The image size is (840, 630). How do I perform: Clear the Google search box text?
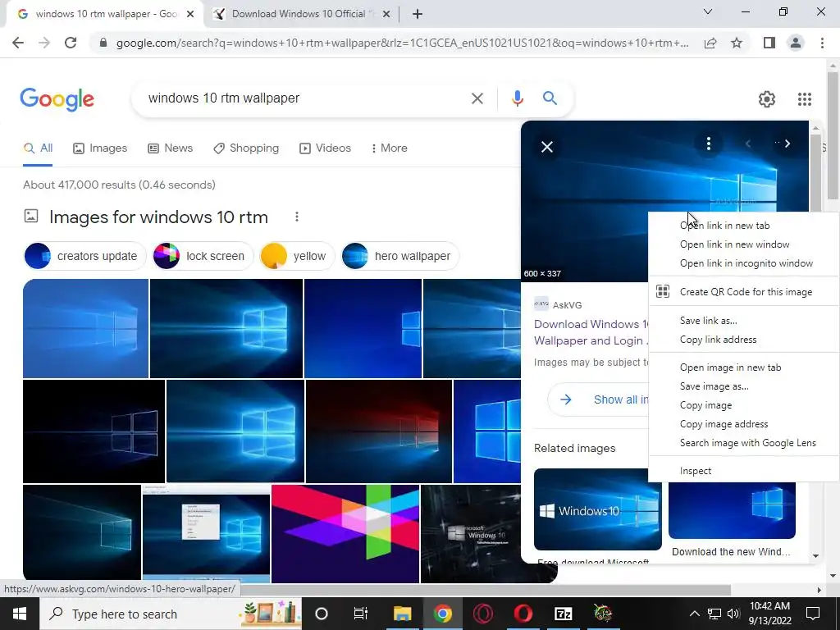pos(477,98)
